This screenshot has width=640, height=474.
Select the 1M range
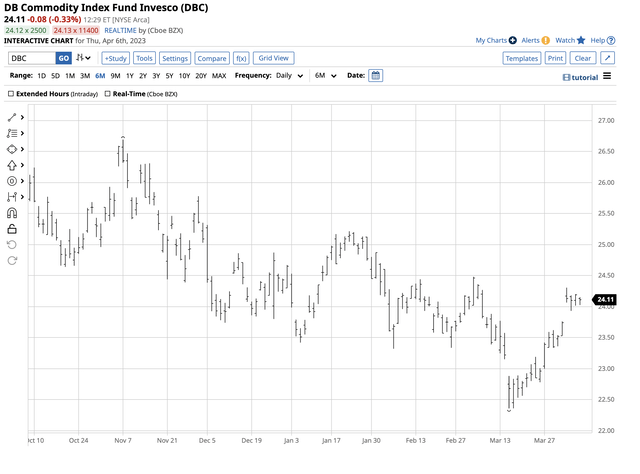[x=70, y=76]
